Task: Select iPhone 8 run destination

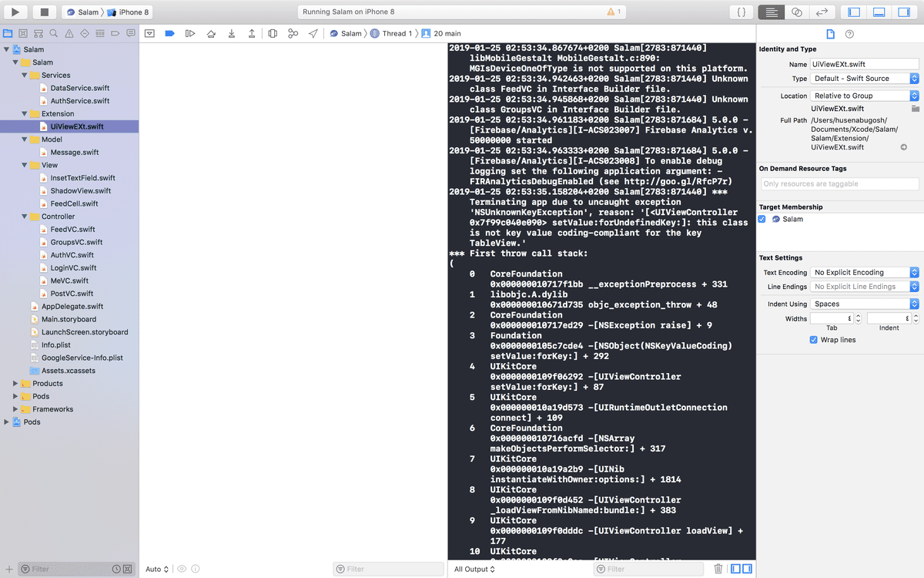Action: pyautogui.click(x=129, y=12)
